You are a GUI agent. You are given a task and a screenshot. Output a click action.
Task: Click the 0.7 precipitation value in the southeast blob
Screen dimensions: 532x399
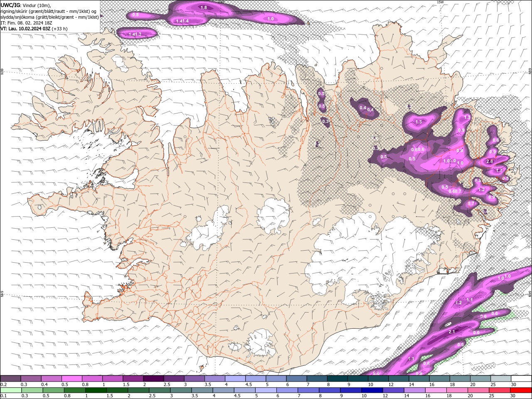tap(471, 204)
